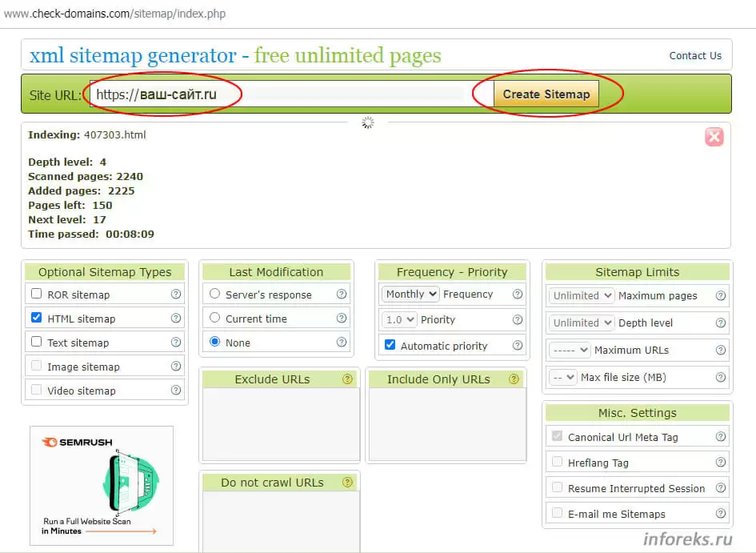The image size is (756, 553).
Task: Click help icon beside Hreflang Tag
Action: [721, 463]
